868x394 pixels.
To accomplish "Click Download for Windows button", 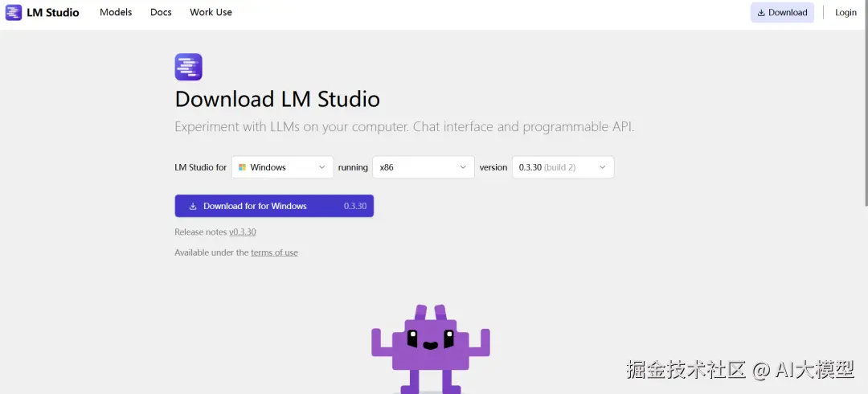I will click(274, 206).
